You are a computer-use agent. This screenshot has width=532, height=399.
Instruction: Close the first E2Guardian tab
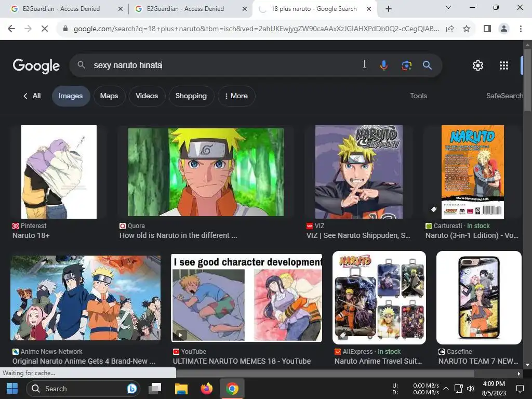pos(121,9)
